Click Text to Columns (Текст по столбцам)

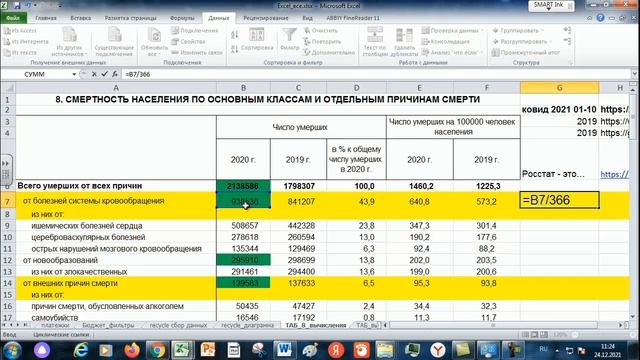click(x=375, y=42)
